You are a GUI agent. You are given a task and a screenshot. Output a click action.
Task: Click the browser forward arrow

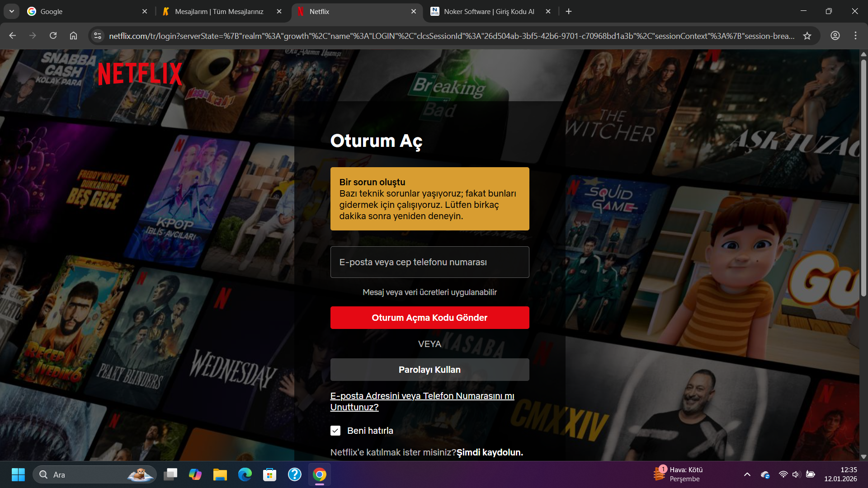coord(33,36)
